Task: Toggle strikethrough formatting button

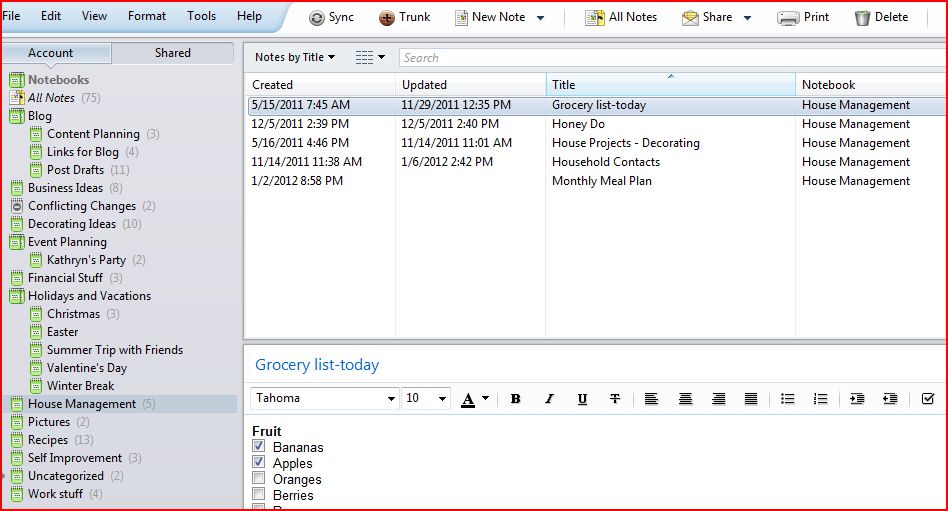Action: 615,399
